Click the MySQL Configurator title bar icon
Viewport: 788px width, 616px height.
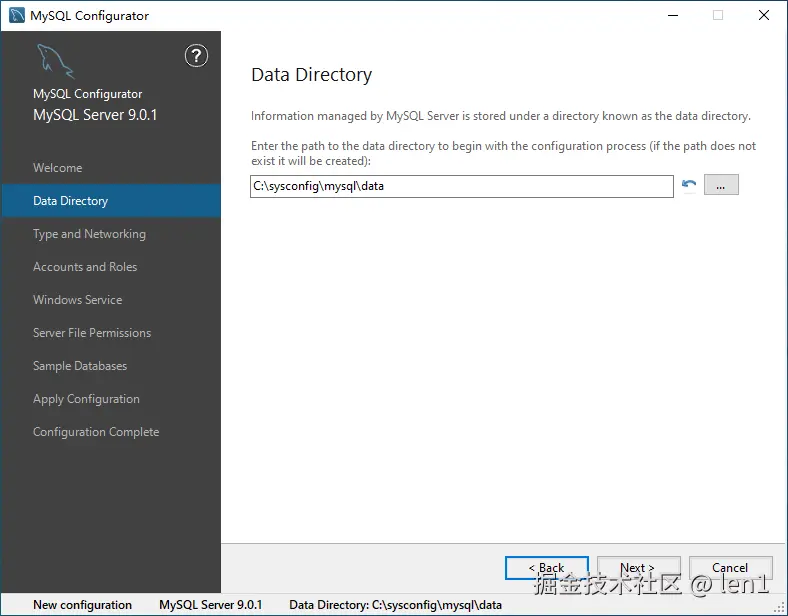(16, 15)
